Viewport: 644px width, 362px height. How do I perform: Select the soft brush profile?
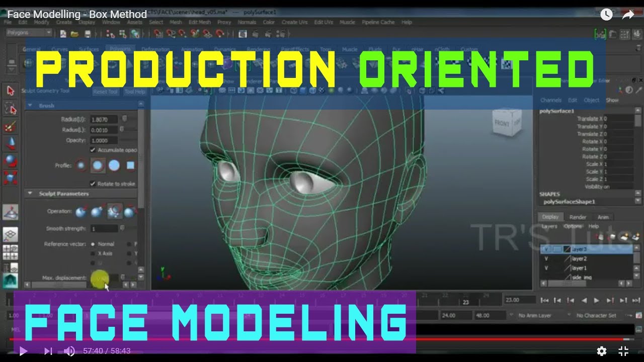pos(98,165)
